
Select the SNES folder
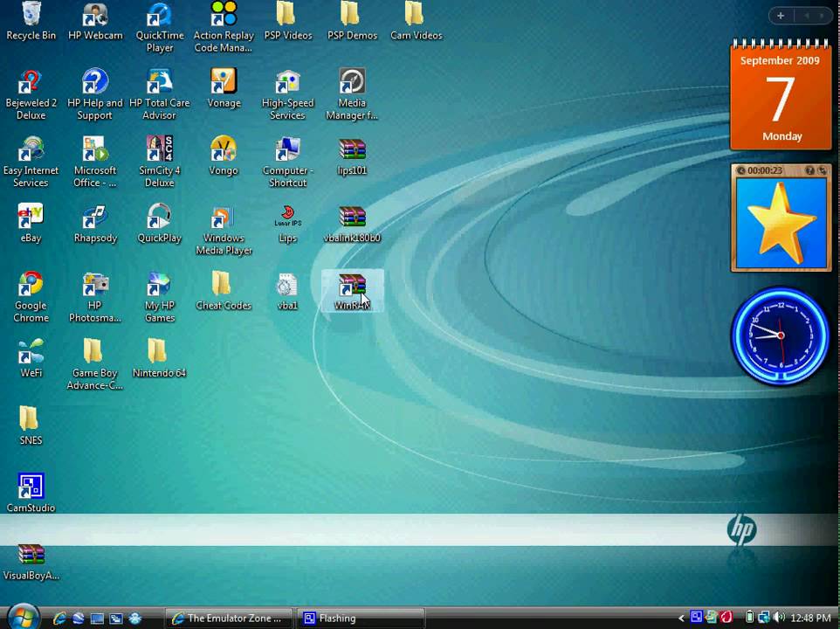(x=31, y=426)
